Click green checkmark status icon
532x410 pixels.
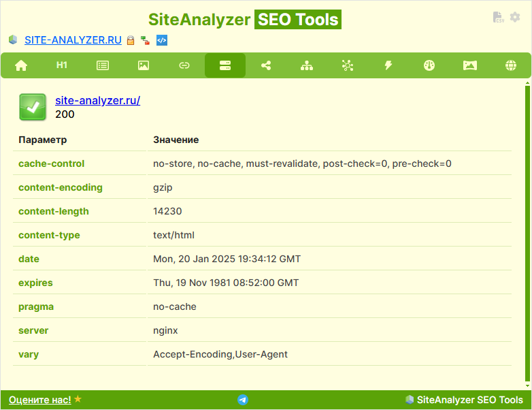[33, 107]
